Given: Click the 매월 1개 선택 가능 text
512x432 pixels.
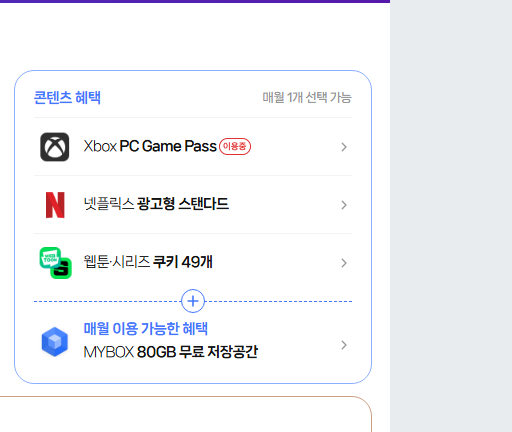Looking at the screenshot, I should coord(307,97).
